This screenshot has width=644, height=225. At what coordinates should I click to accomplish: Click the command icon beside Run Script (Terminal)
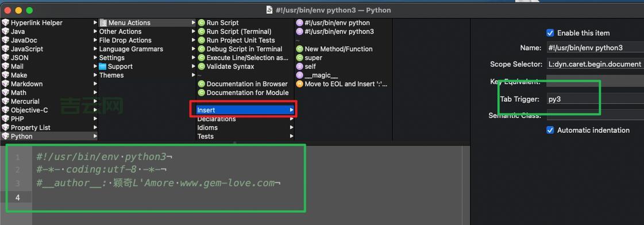pyautogui.click(x=201, y=31)
